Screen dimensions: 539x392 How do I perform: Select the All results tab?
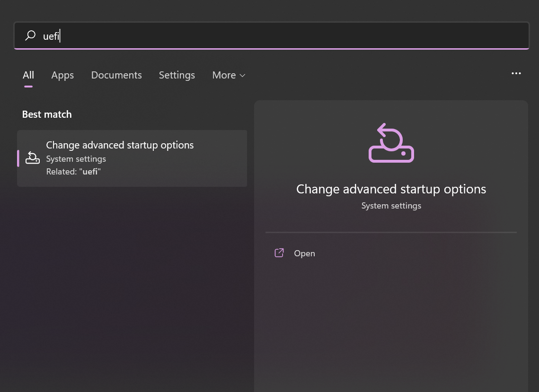28,75
